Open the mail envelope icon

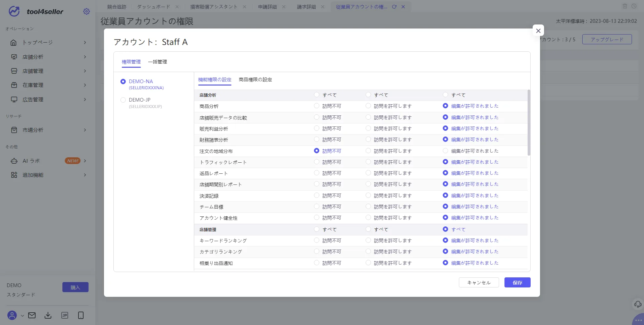click(32, 315)
